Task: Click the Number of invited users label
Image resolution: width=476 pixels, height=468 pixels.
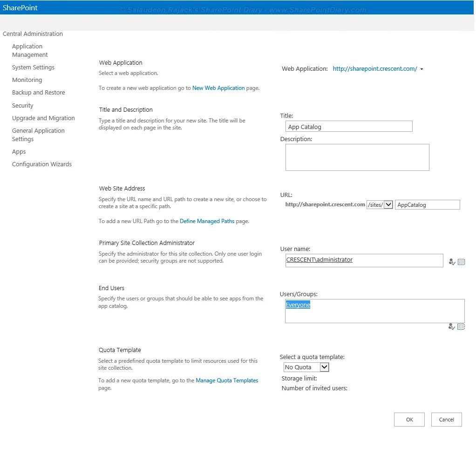Action: 314,388
